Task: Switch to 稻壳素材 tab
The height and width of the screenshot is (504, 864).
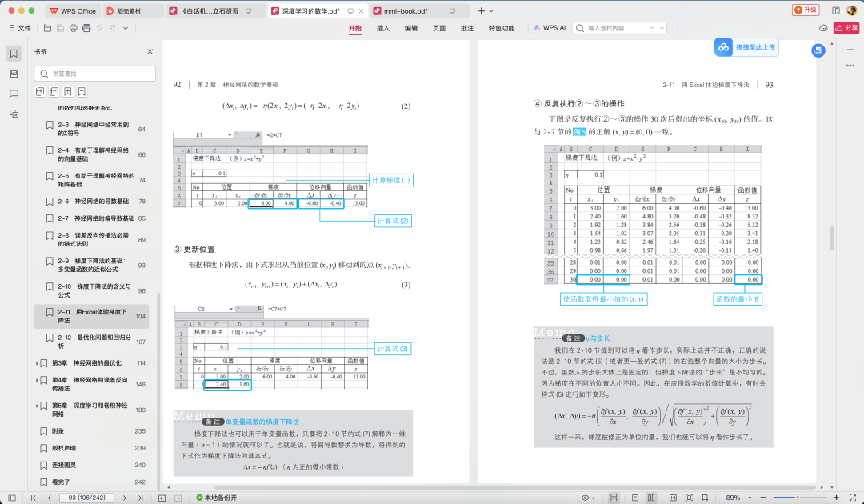Action: point(133,11)
